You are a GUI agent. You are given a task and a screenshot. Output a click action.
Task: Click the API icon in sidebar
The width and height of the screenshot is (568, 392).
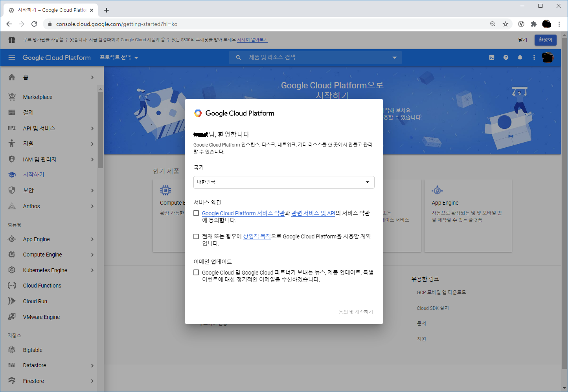tap(12, 128)
